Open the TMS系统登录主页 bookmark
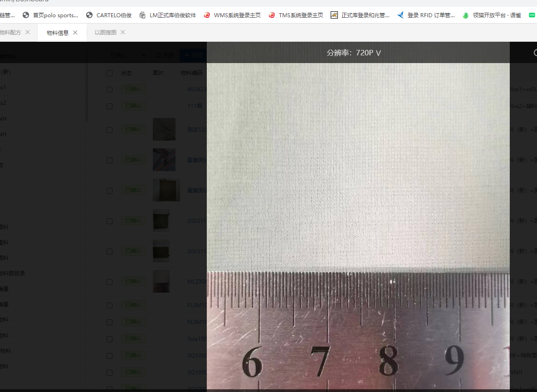The image size is (537, 392). tap(296, 15)
